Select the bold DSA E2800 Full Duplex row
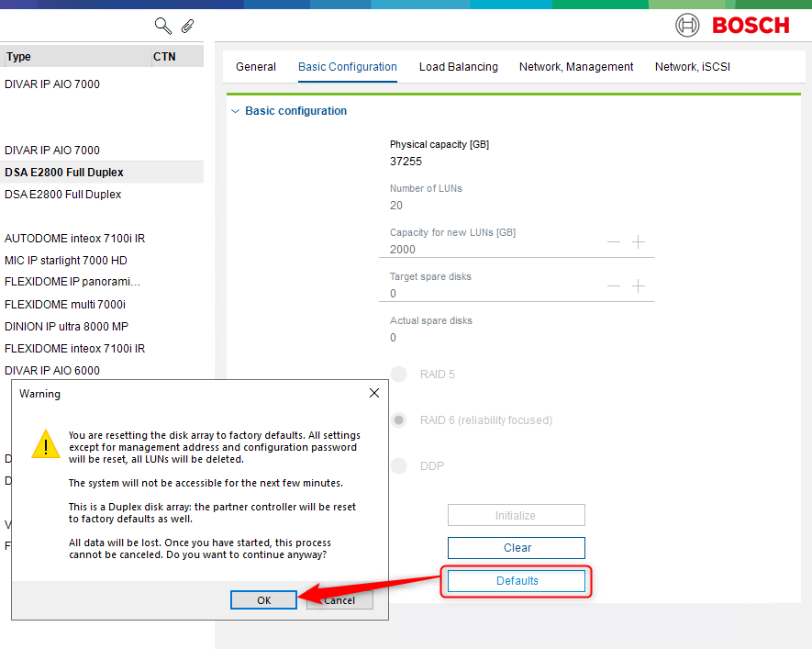812x649 pixels. point(102,172)
